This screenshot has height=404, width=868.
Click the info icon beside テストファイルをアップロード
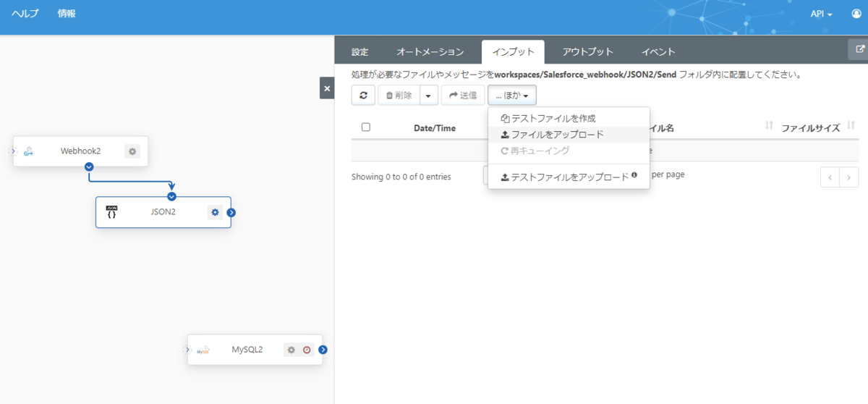tap(634, 174)
